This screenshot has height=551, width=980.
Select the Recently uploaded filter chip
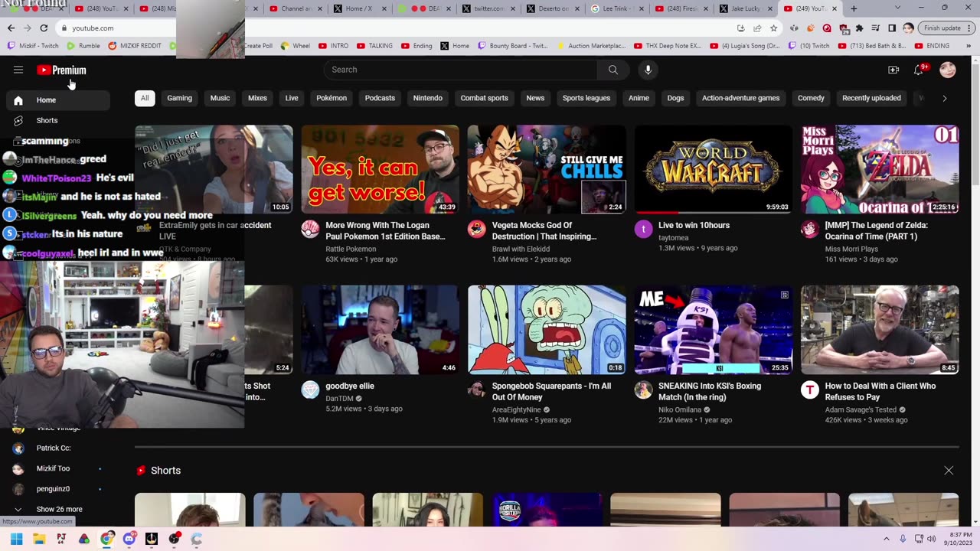click(x=871, y=98)
